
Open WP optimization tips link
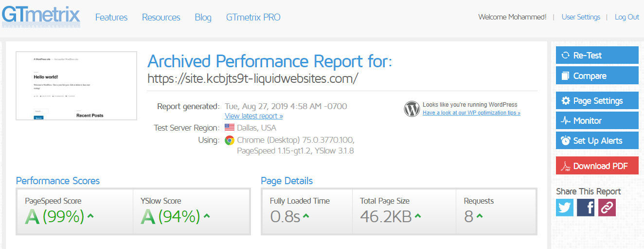click(x=471, y=113)
